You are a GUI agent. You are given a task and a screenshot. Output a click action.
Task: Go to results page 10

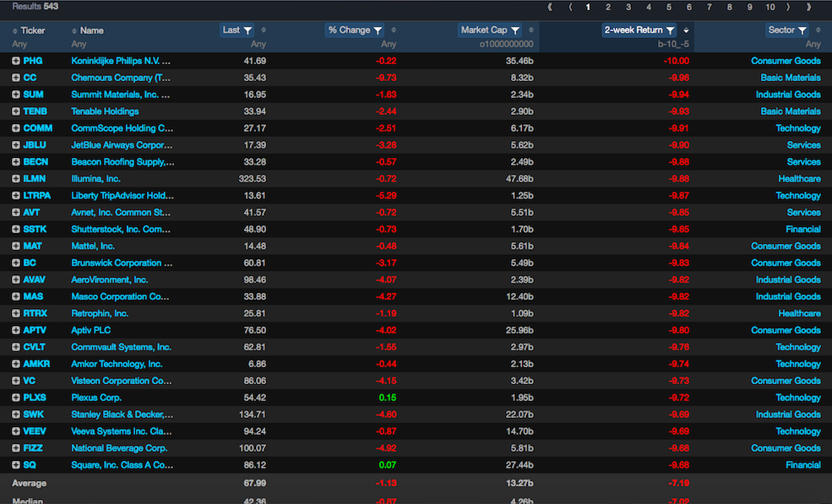point(770,7)
